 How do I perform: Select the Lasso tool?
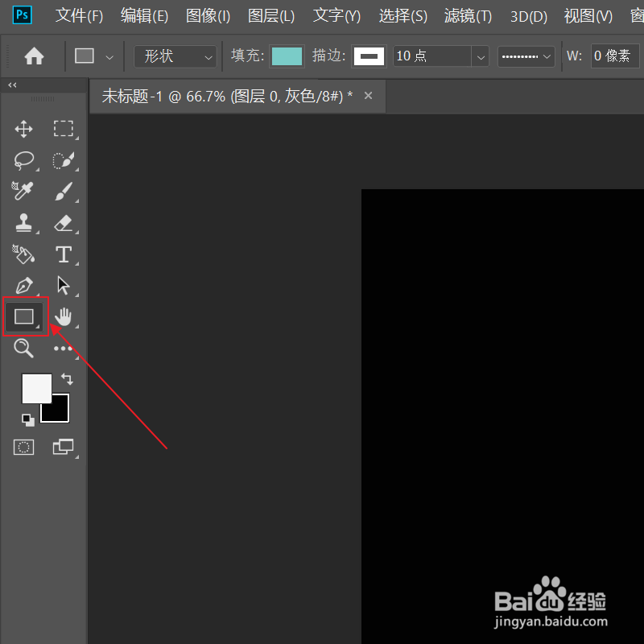pos(24,160)
